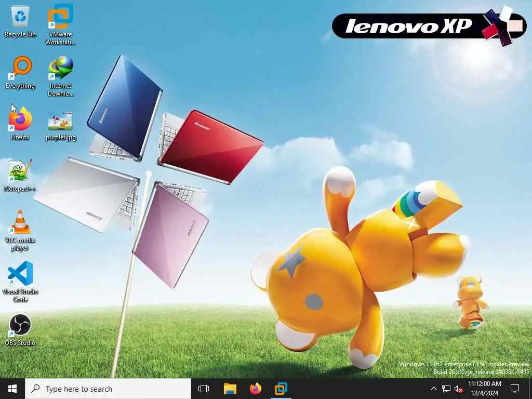This screenshot has height=399, width=532.
Task: Select Visual Studio Code shortcut
Action: point(20,282)
